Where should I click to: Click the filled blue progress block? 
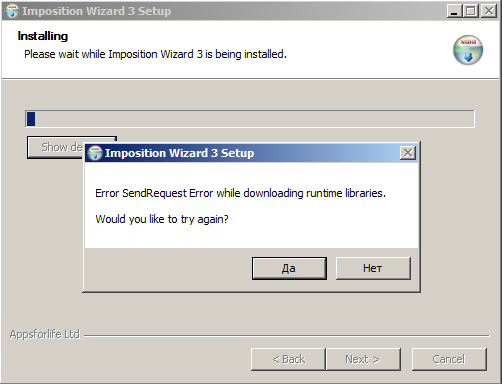pos(31,119)
